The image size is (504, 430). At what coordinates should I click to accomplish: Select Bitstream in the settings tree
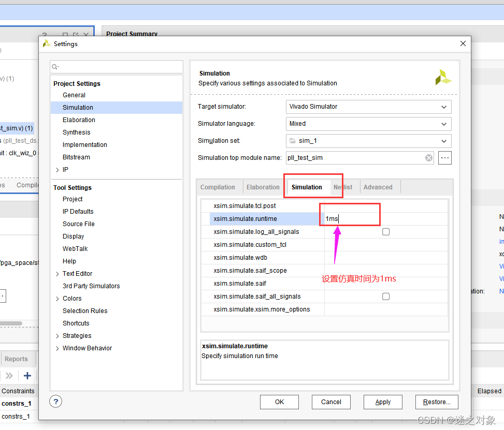(x=76, y=157)
